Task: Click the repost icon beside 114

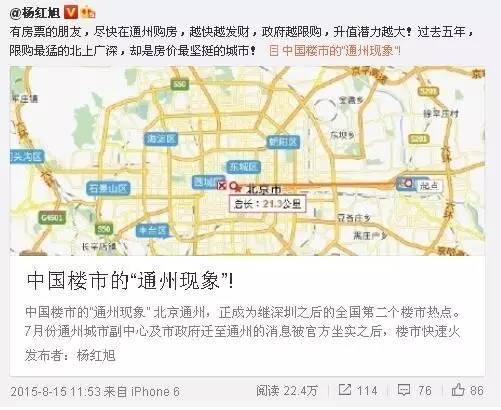Action: 345,389
